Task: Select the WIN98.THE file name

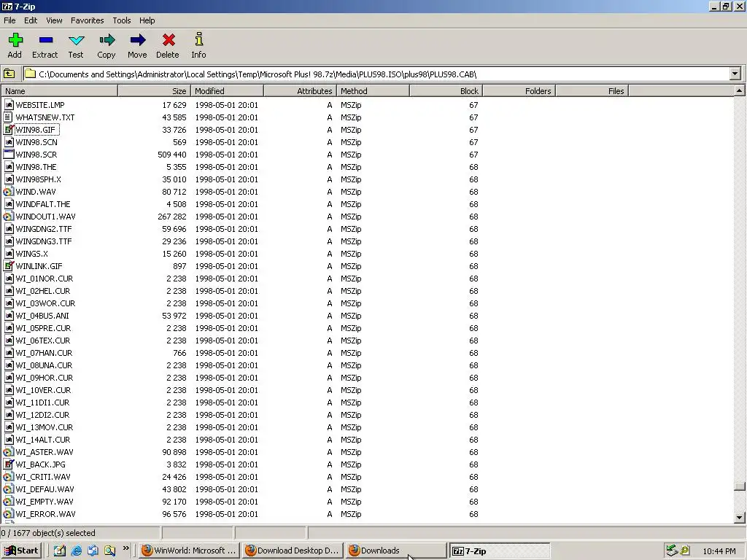Action: pyautogui.click(x=36, y=167)
